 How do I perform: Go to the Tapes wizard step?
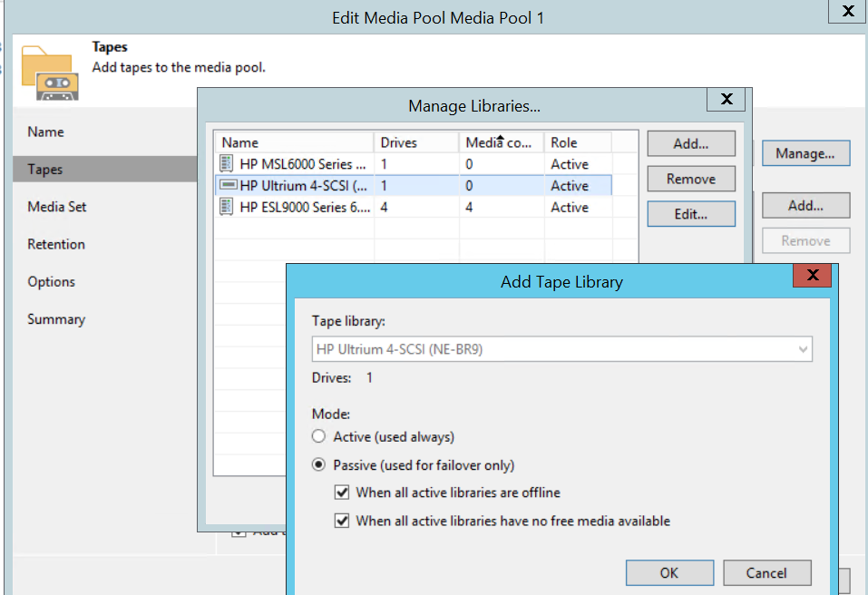[x=104, y=169]
